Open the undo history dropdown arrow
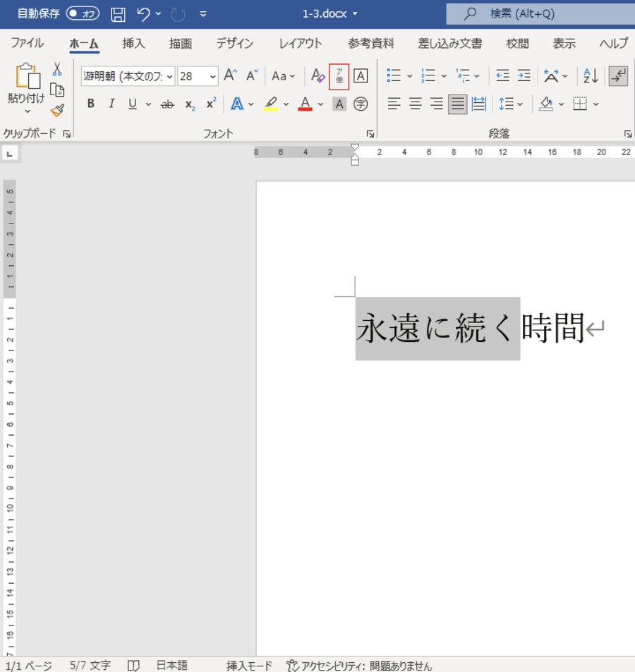This screenshot has width=635, height=672. pyautogui.click(x=159, y=13)
